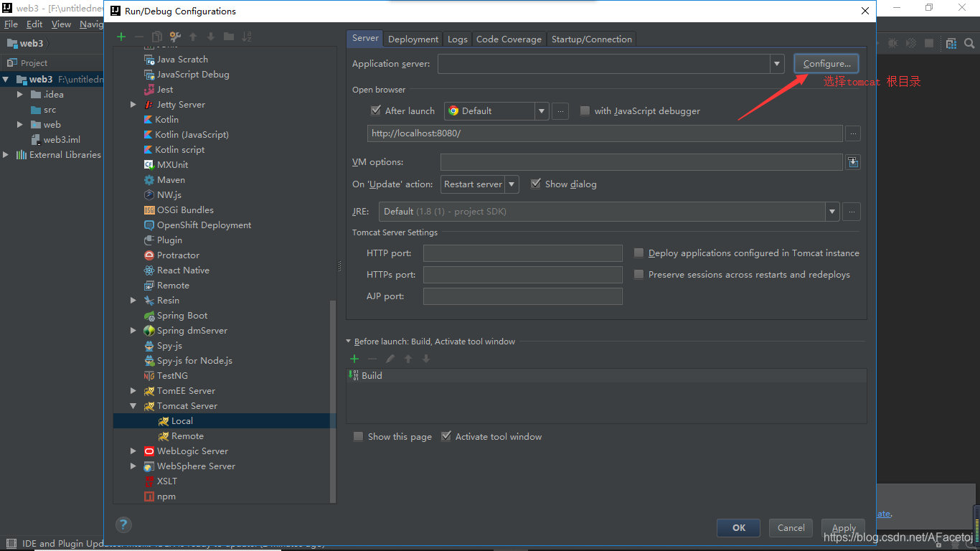Click the expand icon beside VM options field
The height and width of the screenshot is (551, 980).
tap(852, 162)
